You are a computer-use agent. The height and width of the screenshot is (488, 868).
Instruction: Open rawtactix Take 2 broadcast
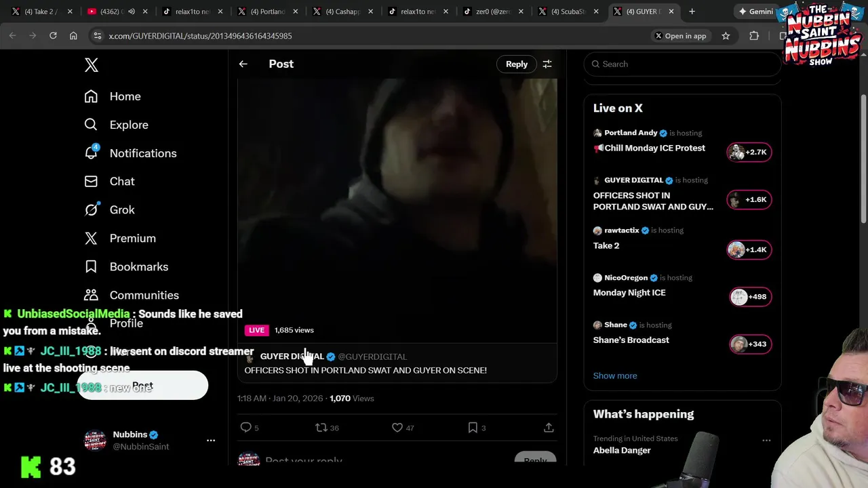click(x=606, y=245)
